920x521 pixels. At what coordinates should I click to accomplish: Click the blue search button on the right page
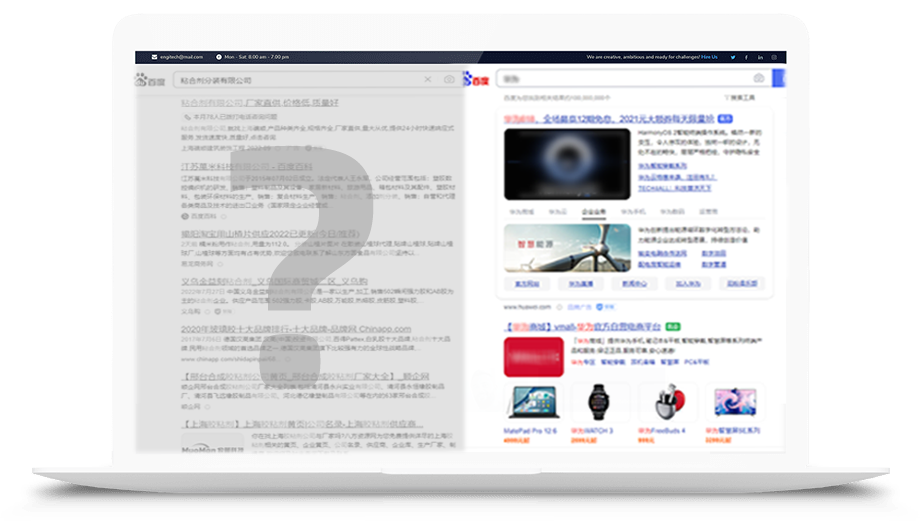pos(779,78)
